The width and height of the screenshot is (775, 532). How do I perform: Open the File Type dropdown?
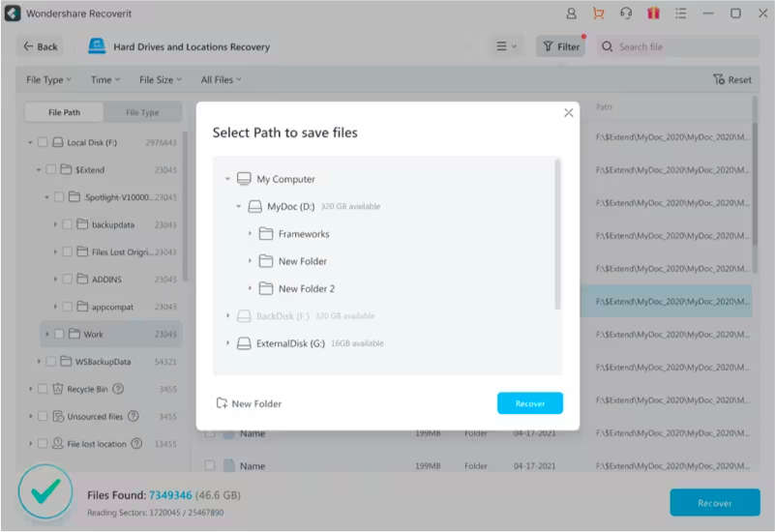tap(48, 79)
